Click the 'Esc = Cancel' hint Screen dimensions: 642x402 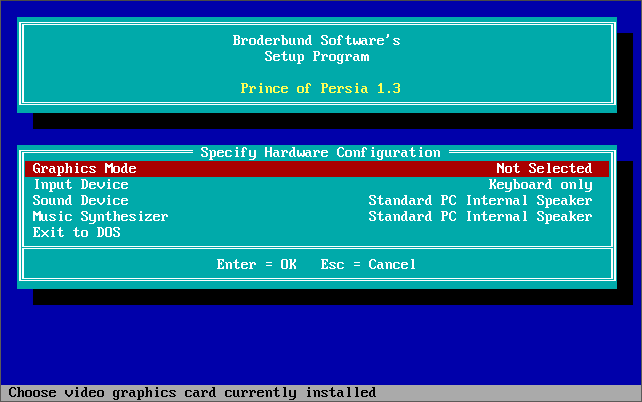[x=368, y=265]
